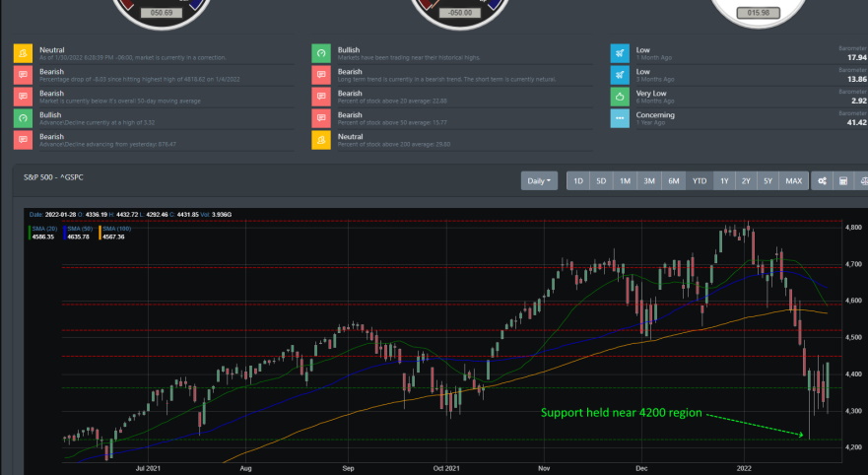Switch chart to 2Y range

(746, 181)
